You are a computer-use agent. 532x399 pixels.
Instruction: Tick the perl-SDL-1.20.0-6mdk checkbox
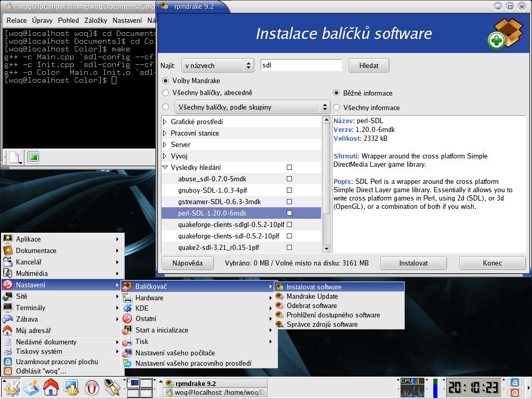[289, 213]
